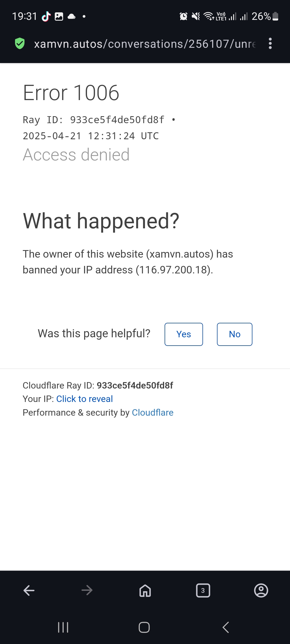Answer No to page helpful question

pos(234,334)
